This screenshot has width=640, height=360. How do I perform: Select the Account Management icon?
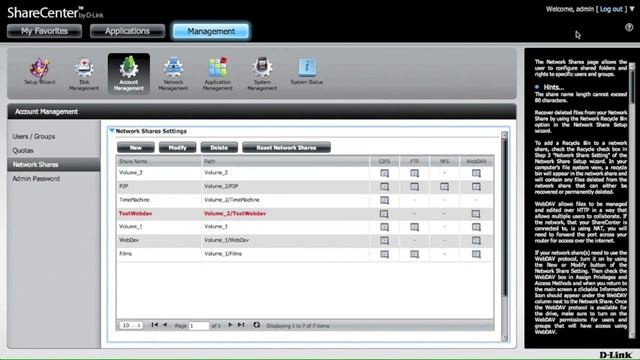tap(129, 74)
